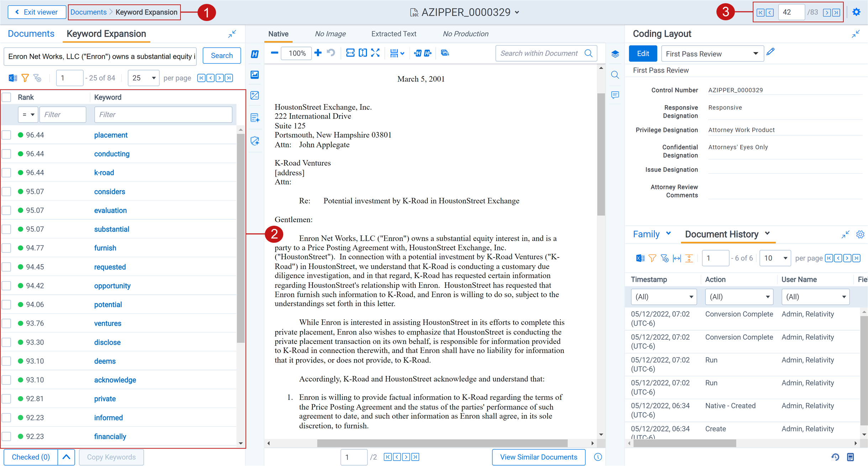Screen dimensions: 868x466
Task: Open the settings gear in top bar
Action: (856, 12)
